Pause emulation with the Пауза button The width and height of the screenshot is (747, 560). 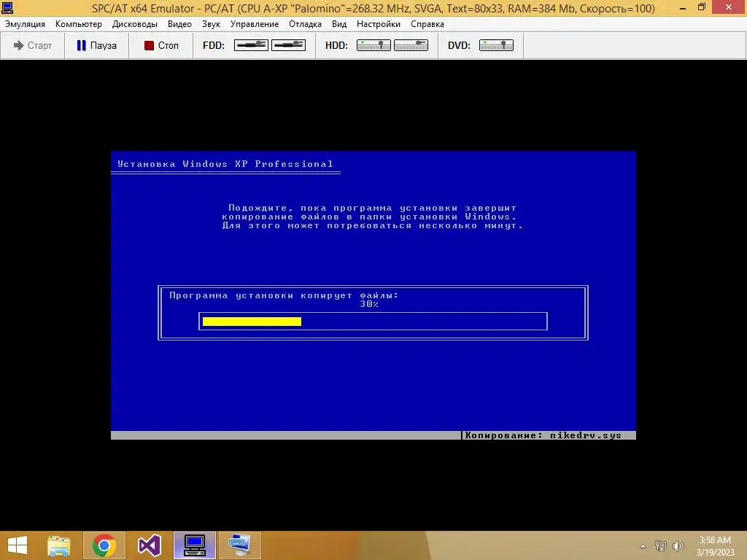(x=97, y=45)
